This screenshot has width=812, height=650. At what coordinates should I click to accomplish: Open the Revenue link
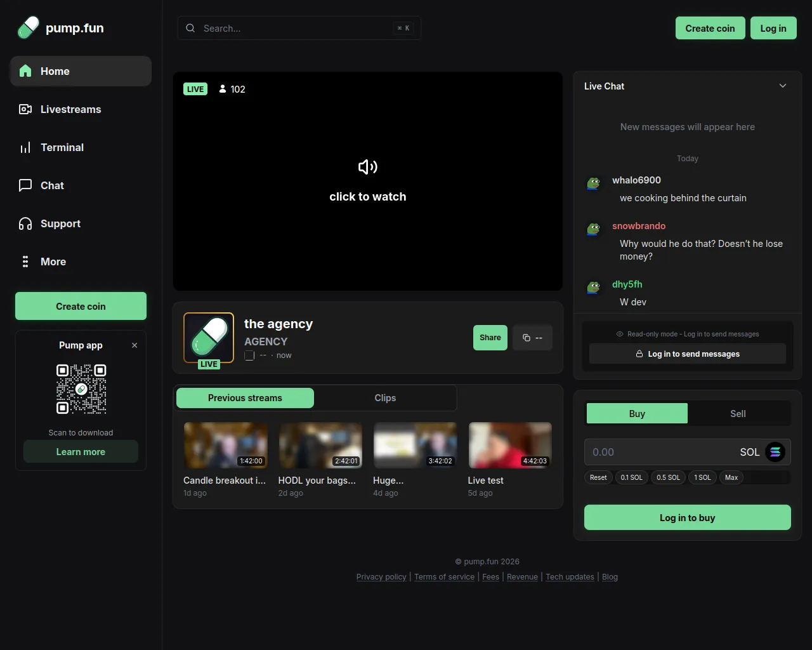point(522,577)
